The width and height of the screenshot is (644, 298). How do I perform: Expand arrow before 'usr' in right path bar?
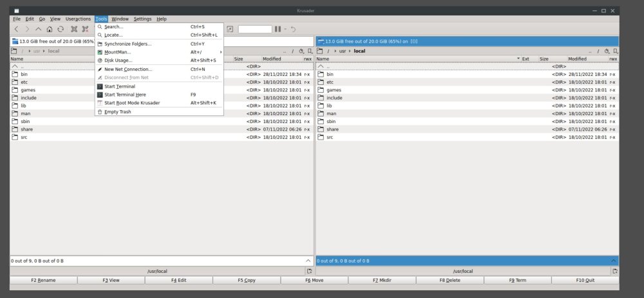[335, 51]
